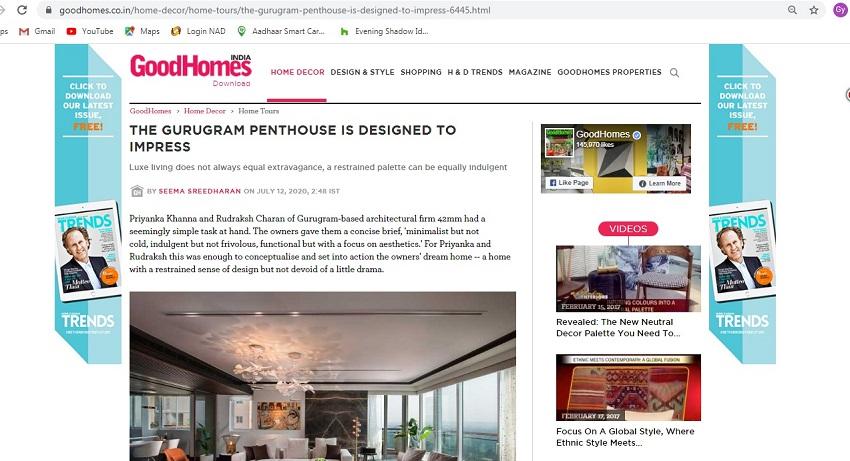Open the YouTube bookmark
Viewport: 850px width, 461px height.
[x=90, y=31]
